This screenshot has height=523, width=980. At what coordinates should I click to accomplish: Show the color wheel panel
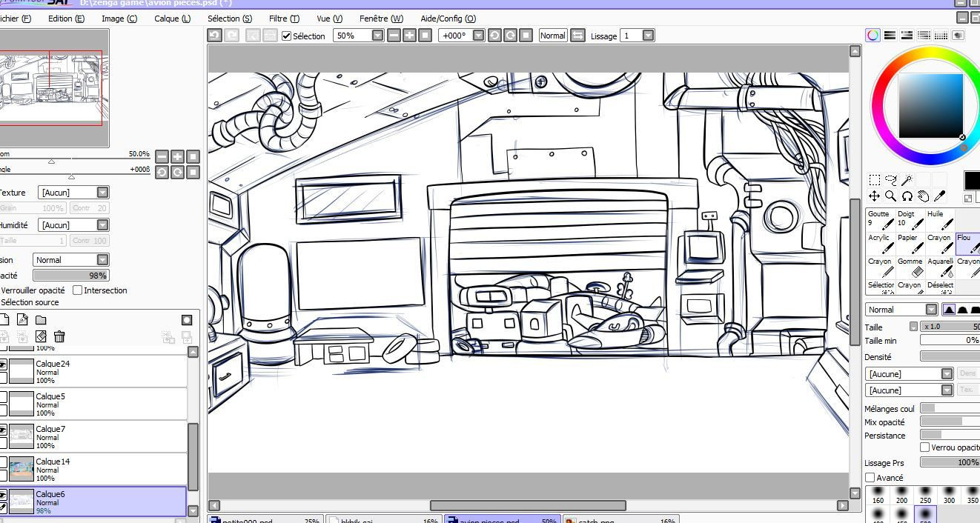[x=873, y=35]
